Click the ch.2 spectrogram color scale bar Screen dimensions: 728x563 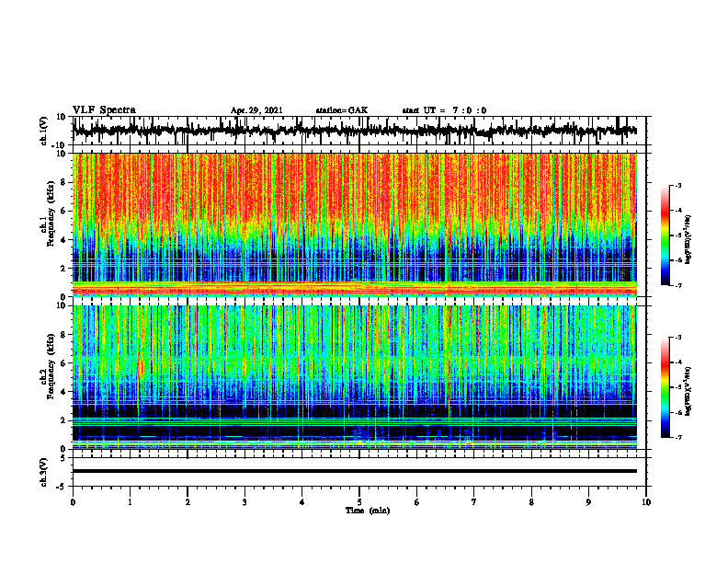click(665, 387)
